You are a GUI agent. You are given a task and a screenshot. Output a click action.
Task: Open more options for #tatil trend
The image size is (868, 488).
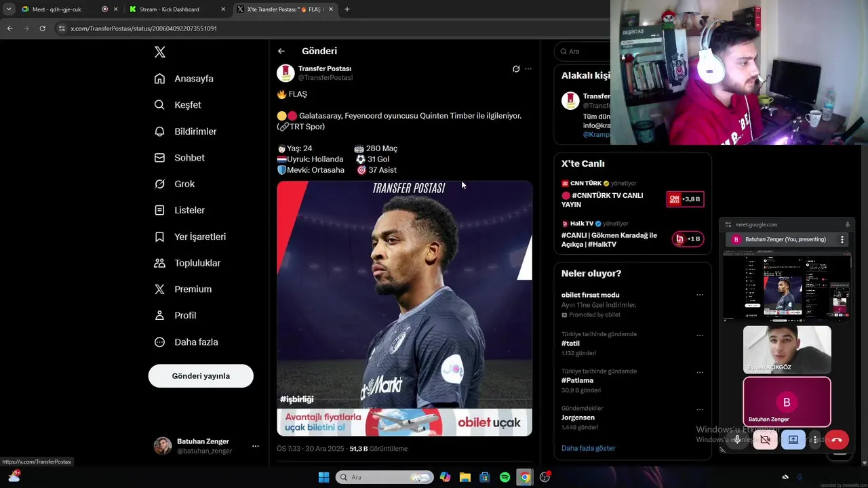point(700,335)
